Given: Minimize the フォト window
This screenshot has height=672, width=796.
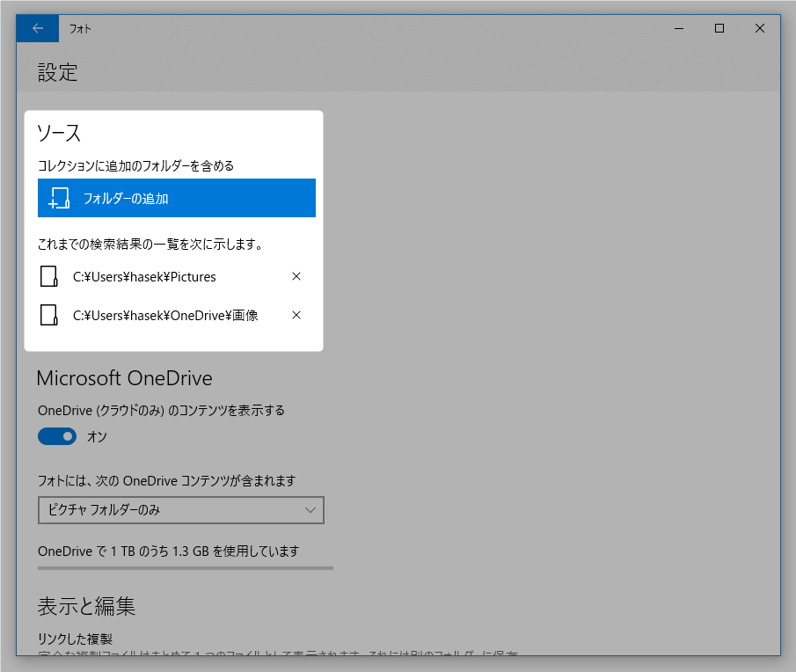Looking at the screenshot, I should click(x=679, y=28).
